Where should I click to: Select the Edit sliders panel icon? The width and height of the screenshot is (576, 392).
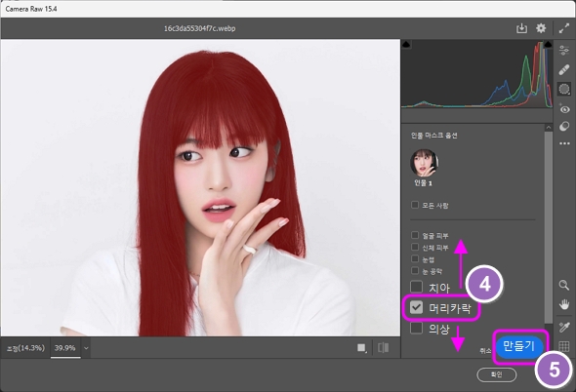(x=564, y=50)
